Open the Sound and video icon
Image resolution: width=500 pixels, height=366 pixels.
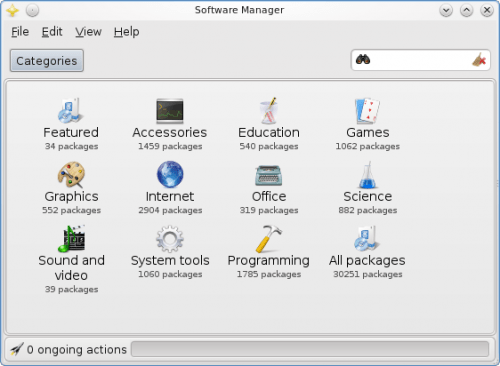(71, 238)
